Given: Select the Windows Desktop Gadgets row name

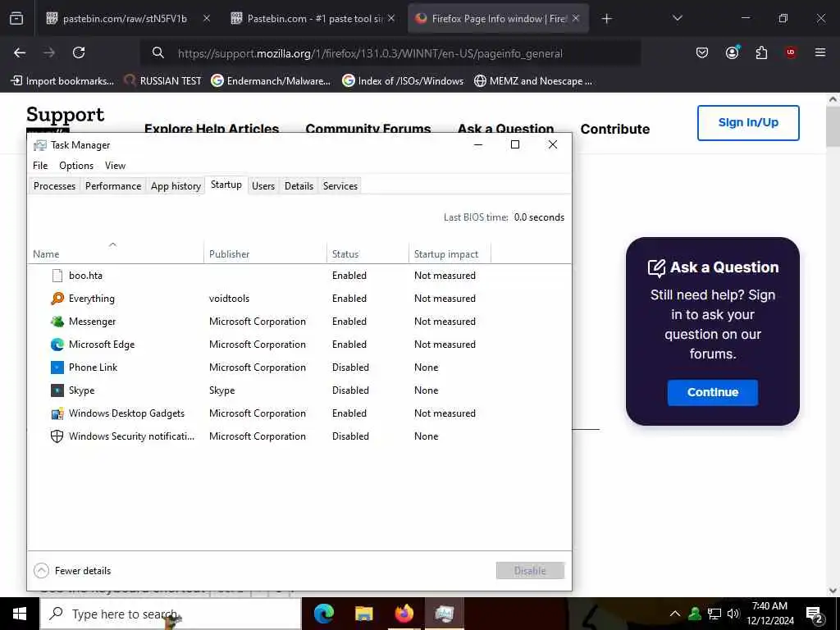Looking at the screenshot, I should 126,413.
